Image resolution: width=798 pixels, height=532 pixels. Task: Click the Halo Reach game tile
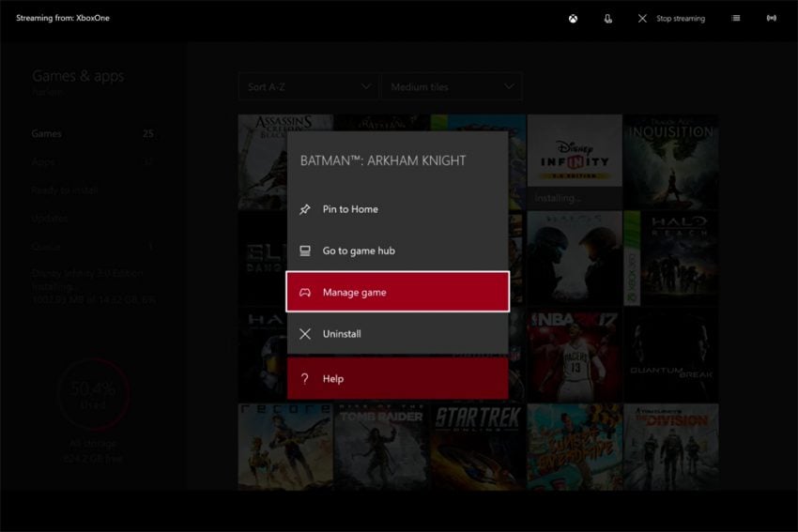[x=671, y=258]
